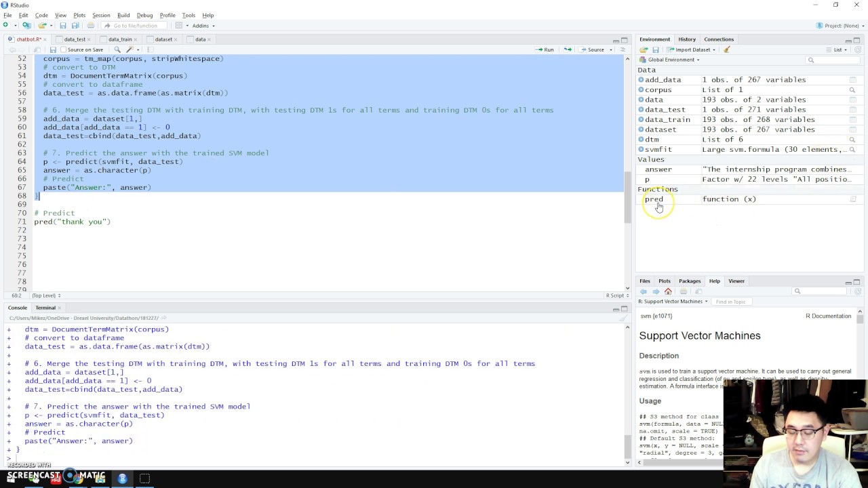
Task: Switch to the Packages tab
Action: click(690, 281)
